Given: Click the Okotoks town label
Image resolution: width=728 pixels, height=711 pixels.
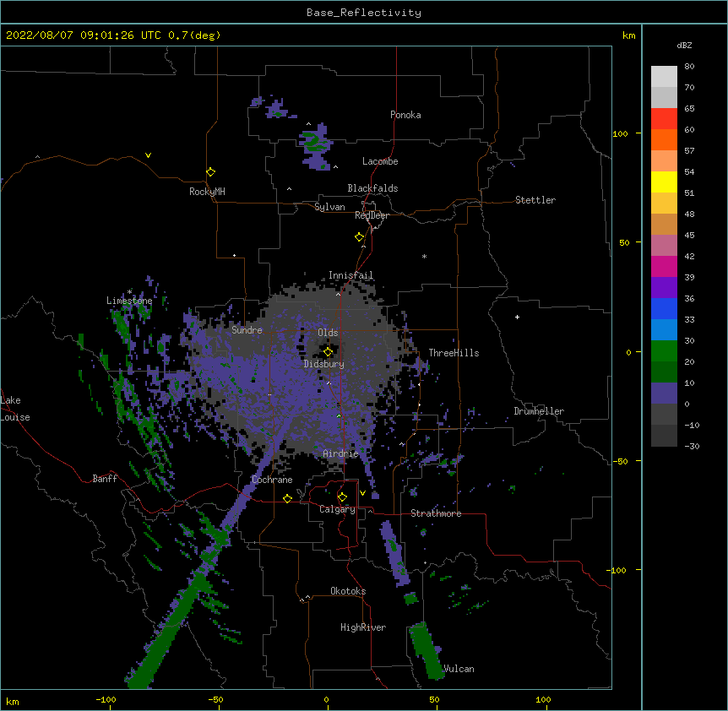Looking at the screenshot, I should pyautogui.click(x=348, y=591).
